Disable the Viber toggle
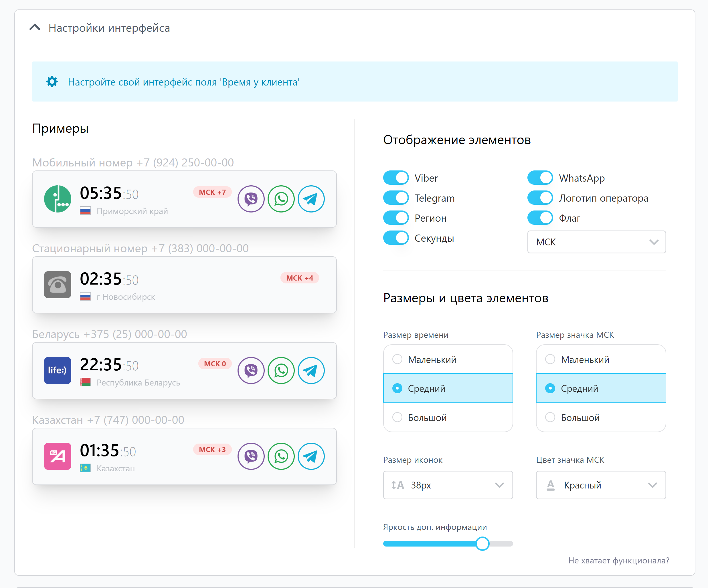 click(x=396, y=178)
